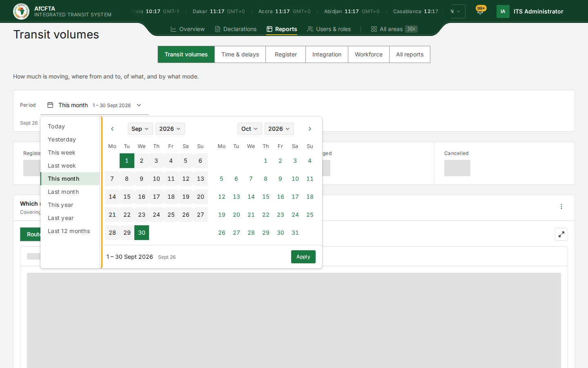
Task: Click the Accra 11:17 clock
Action: (x=285, y=11)
